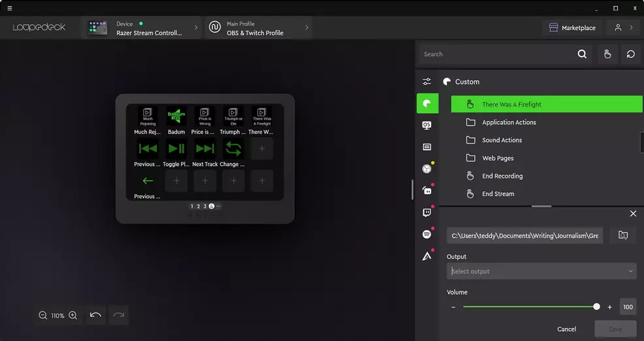This screenshot has height=341, width=644.
Task: Save the action
Action: (x=615, y=329)
